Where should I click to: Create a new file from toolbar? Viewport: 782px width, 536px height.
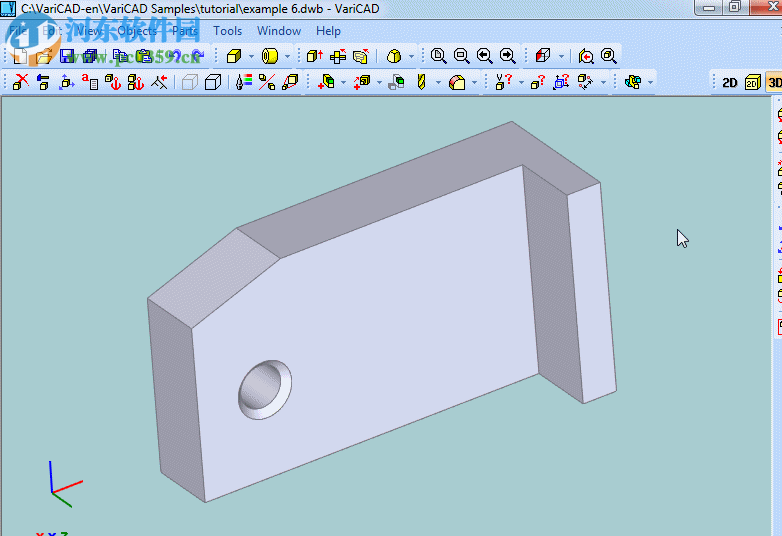pos(20,56)
